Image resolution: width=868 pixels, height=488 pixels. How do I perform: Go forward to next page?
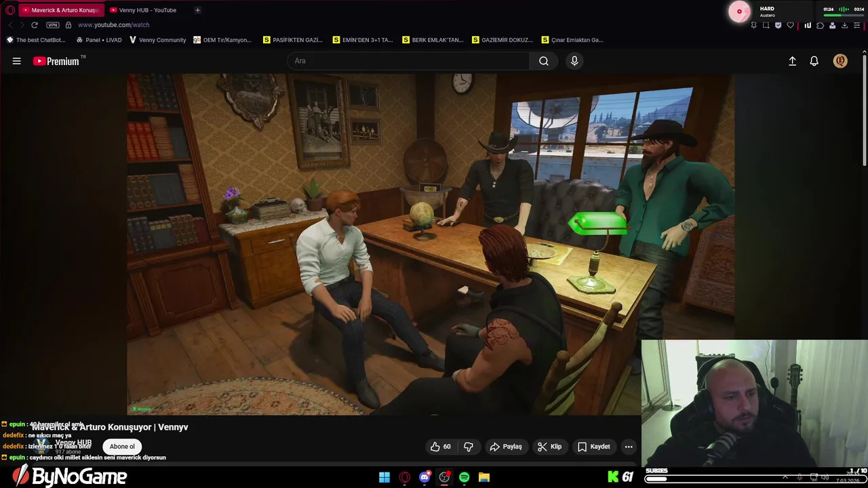[x=22, y=25]
